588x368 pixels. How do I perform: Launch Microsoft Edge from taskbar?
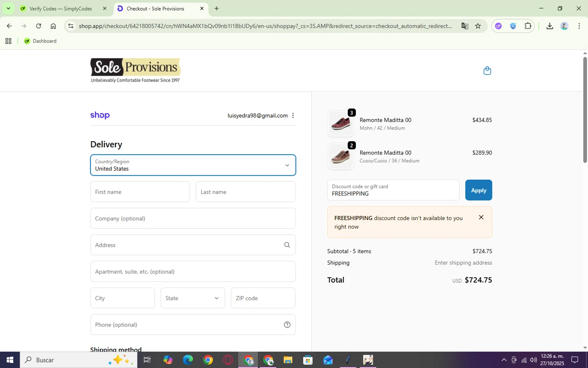(188, 360)
